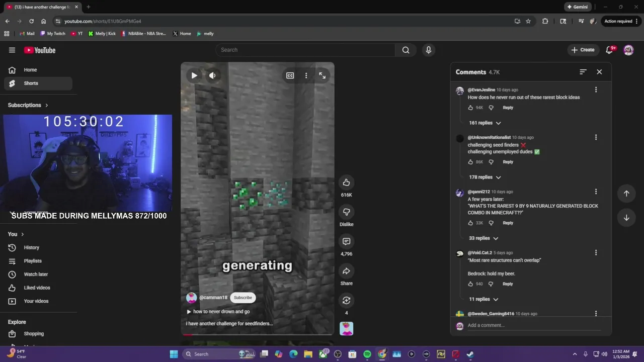Viewport: 644px width, 362px height.
Task: Dislike the Short
Action: coord(346,212)
